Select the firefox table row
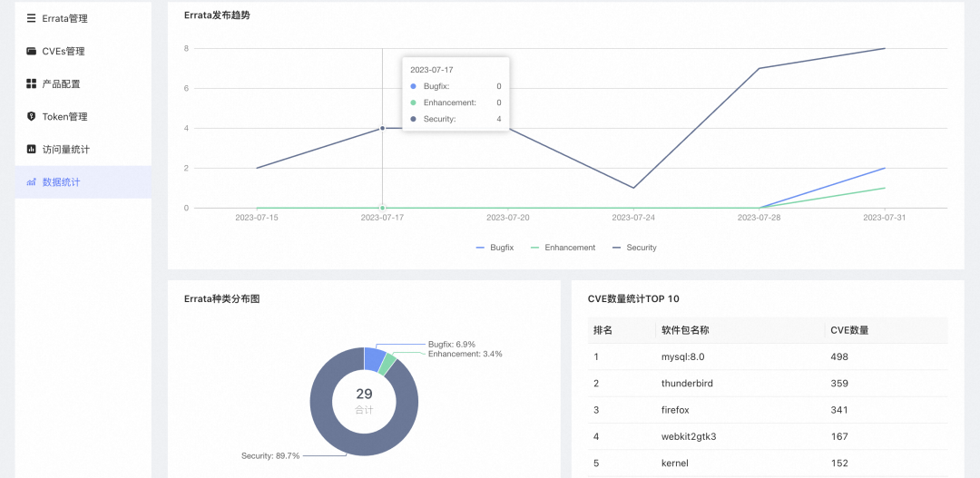Image resolution: width=980 pixels, height=478 pixels. (x=768, y=410)
